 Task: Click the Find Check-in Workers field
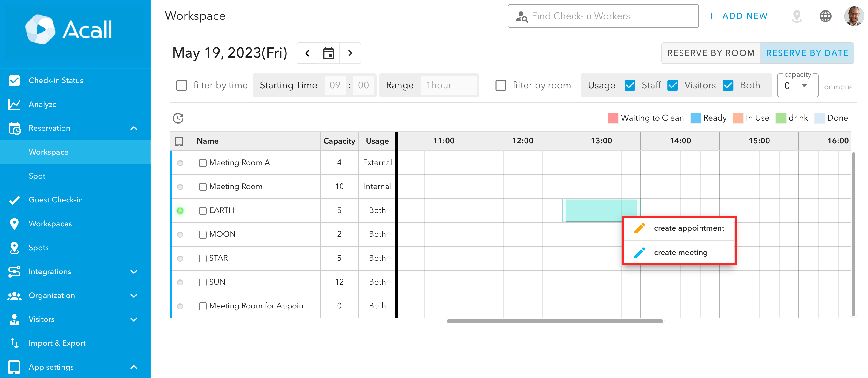(x=603, y=16)
